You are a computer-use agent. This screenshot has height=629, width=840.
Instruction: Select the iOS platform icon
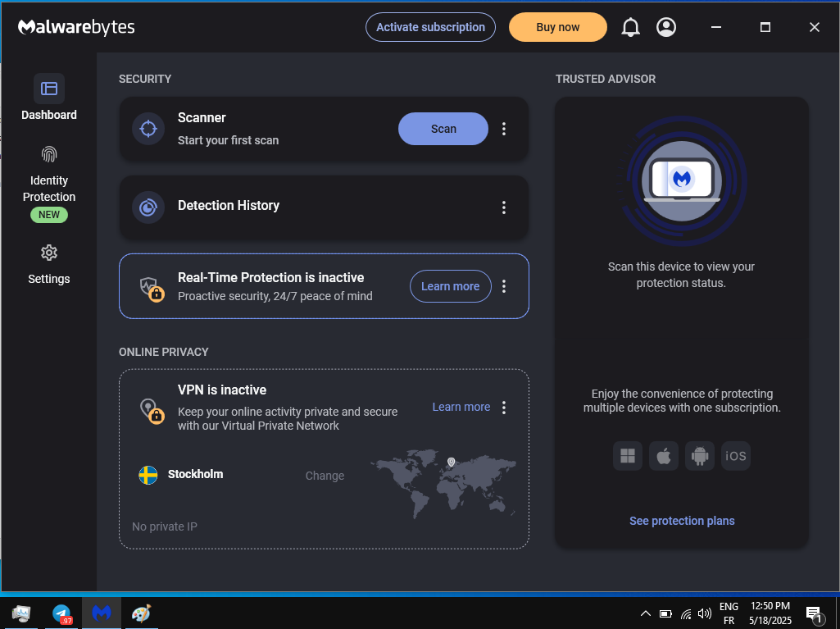[x=736, y=456]
